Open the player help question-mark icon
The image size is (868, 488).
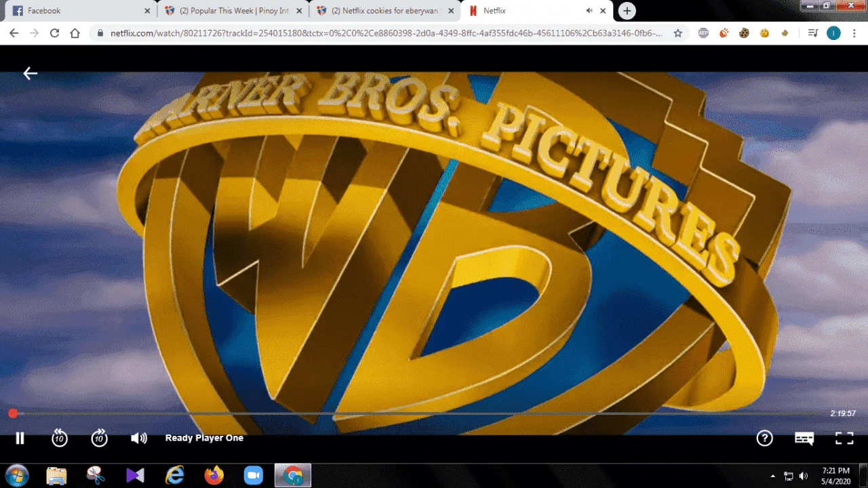click(x=764, y=439)
